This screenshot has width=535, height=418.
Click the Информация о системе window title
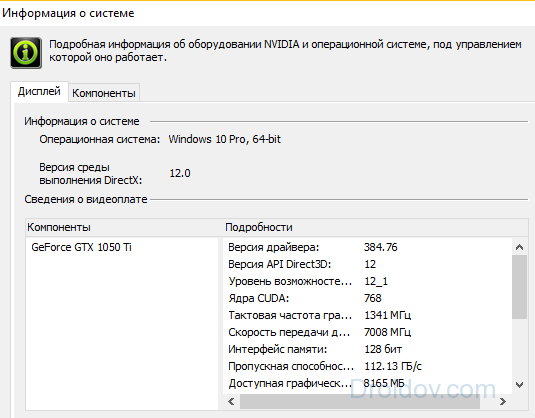(68, 13)
